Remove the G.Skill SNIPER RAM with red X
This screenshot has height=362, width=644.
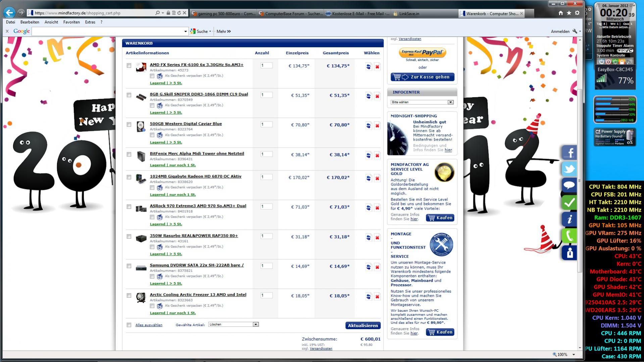click(x=377, y=96)
